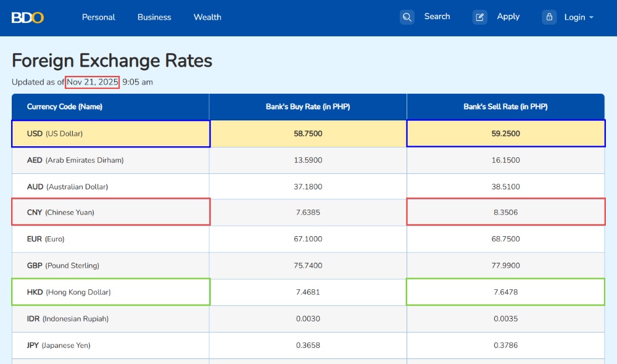Click the Nov 21, 2025 update date
The height and width of the screenshot is (364, 617).
[x=92, y=81]
